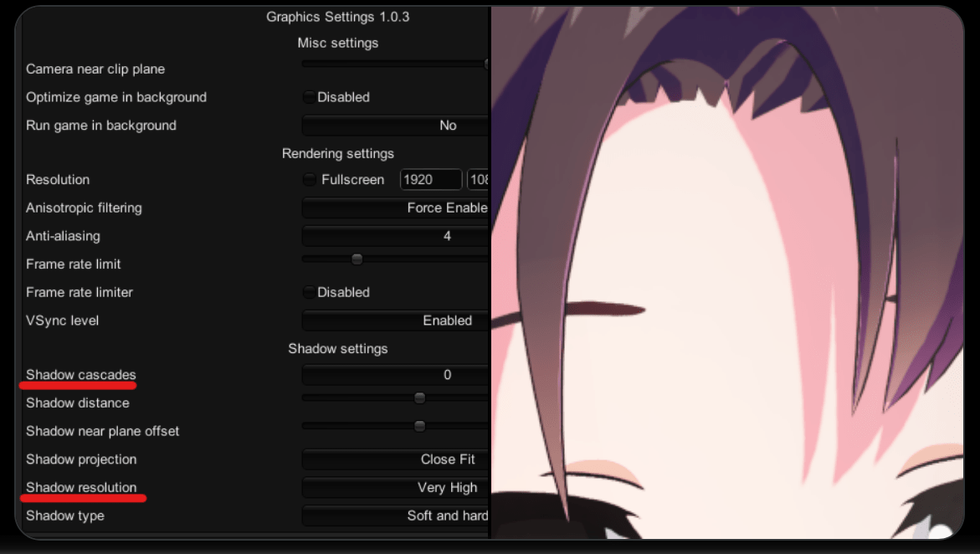Toggle the Fullscreen checkbox
This screenshot has width=980, height=554.
[309, 179]
